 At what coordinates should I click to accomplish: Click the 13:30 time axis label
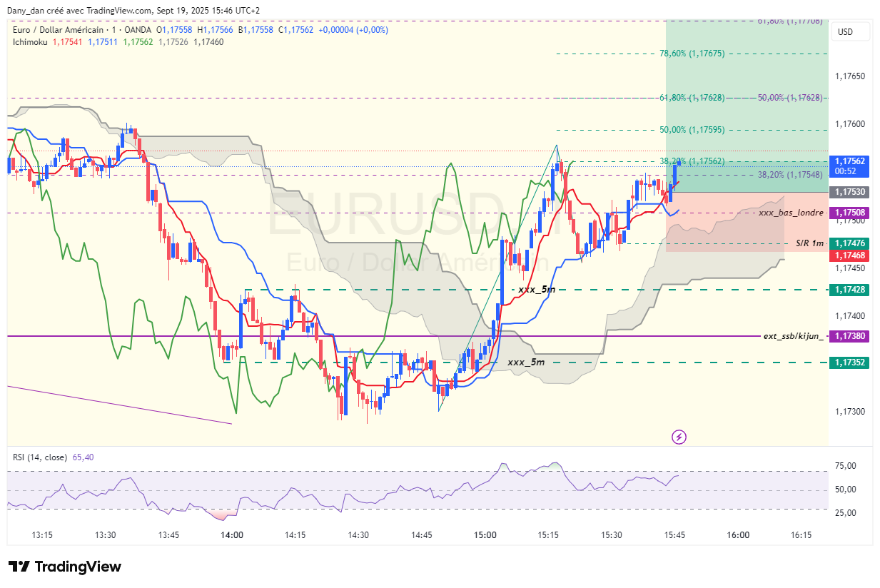(x=106, y=535)
